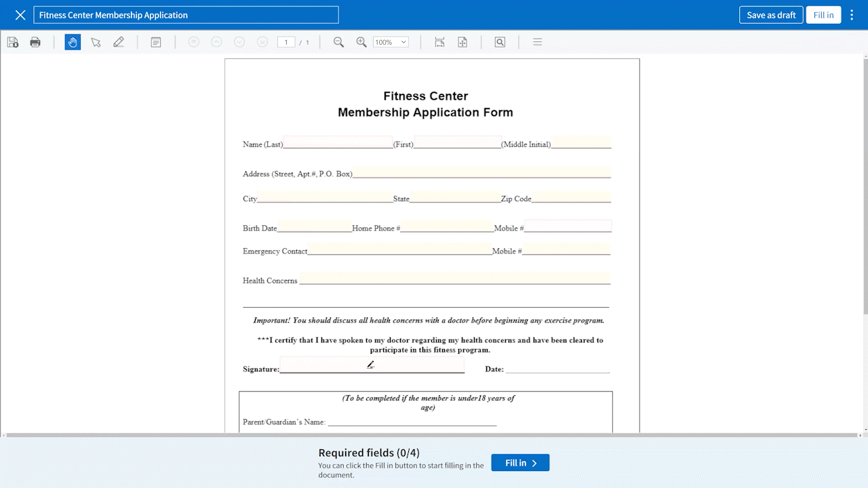Click the top-right Fill in button
Image resolution: width=868 pixels, height=488 pixels.
[x=823, y=15]
